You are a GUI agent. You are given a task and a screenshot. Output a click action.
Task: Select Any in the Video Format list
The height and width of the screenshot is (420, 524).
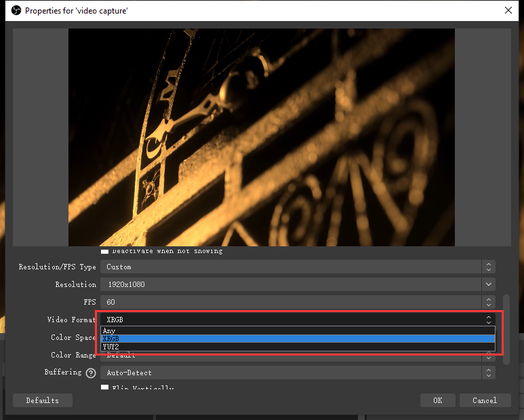coord(298,331)
